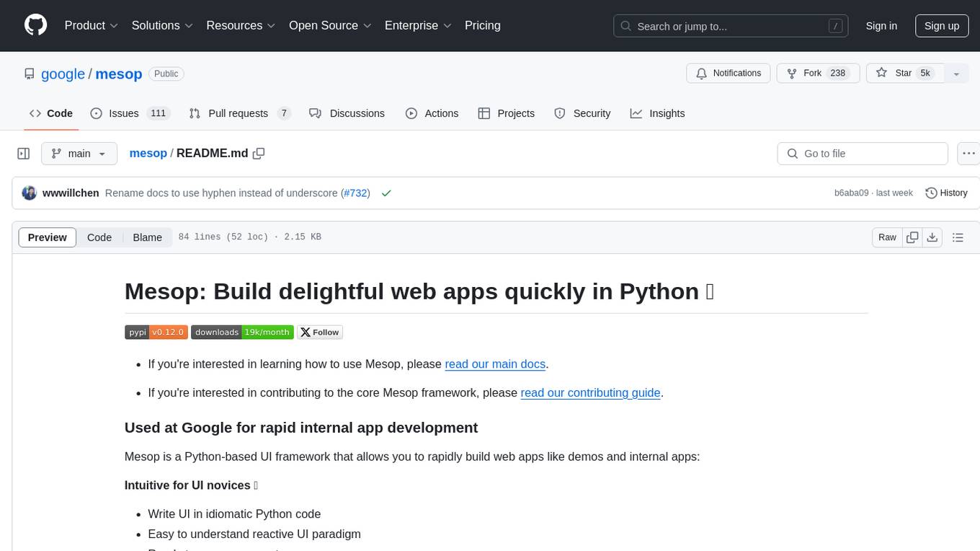This screenshot has height=551, width=980.
Task: Open the main branch selector
Action: (79, 154)
